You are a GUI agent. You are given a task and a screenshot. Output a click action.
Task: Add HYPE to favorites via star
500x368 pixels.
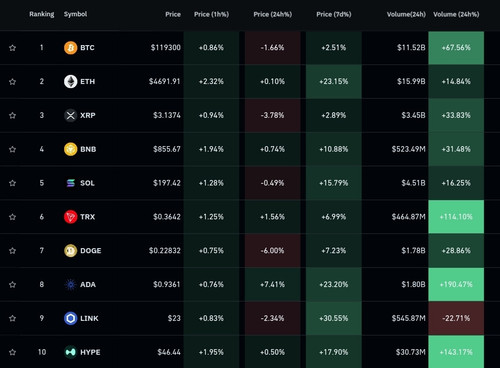tap(12, 352)
